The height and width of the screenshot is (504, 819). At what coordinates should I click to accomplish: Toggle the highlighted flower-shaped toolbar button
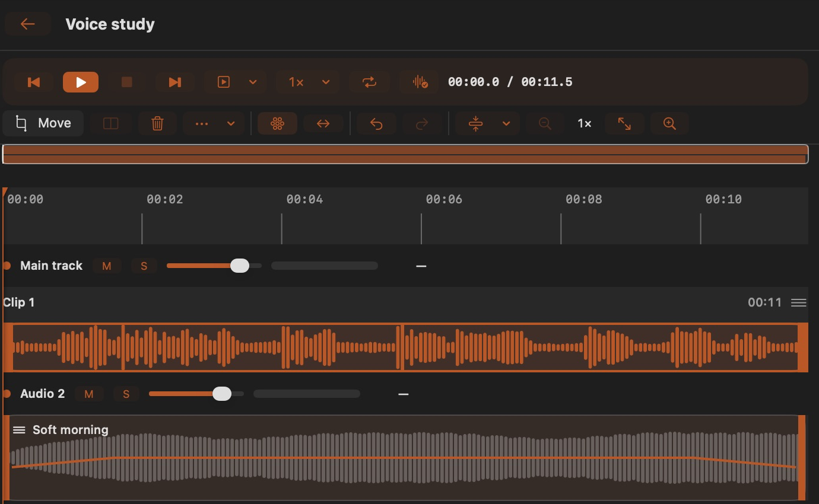coord(277,123)
